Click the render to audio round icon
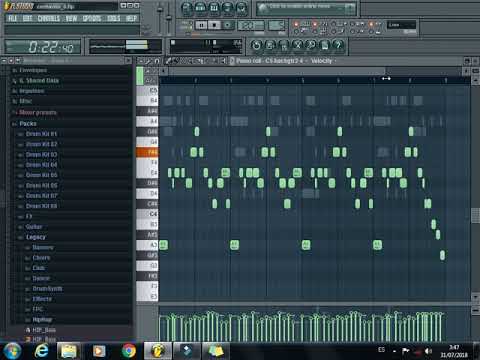Screen dimensions: 480x360 coord(283,45)
